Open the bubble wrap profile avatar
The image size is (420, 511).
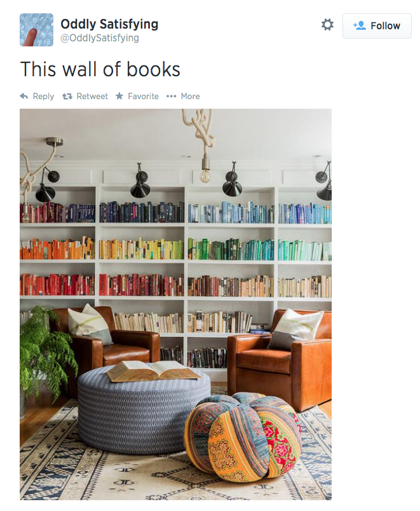(x=36, y=30)
